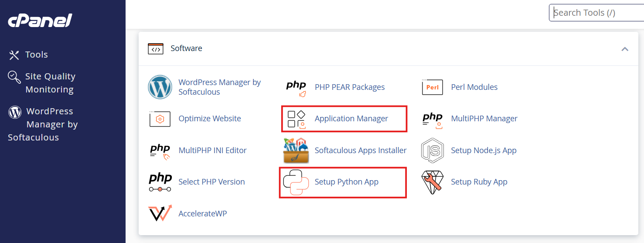Click the AccelerateWP arrow icon

160,214
